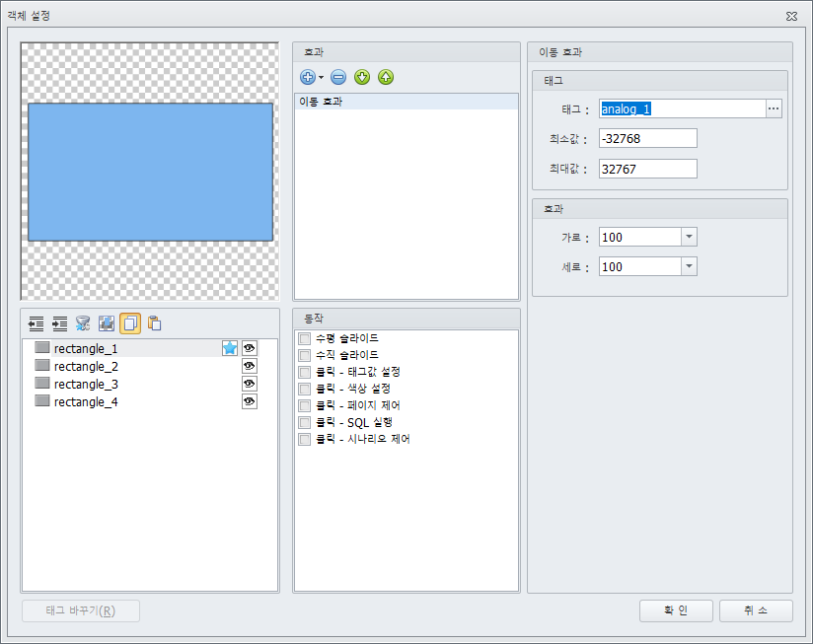813x644 pixels.
Task: Click the blue star on rectangle_1
Action: (x=230, y=348)
